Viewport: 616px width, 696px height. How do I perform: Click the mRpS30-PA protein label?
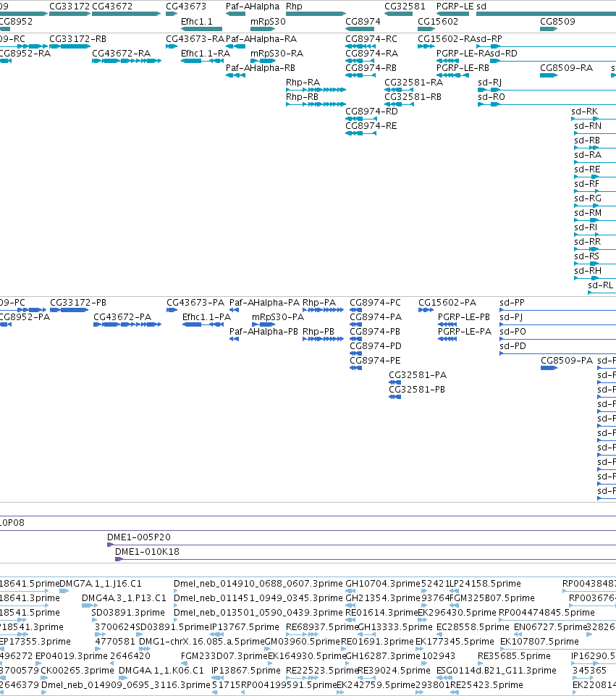[278, 317]
